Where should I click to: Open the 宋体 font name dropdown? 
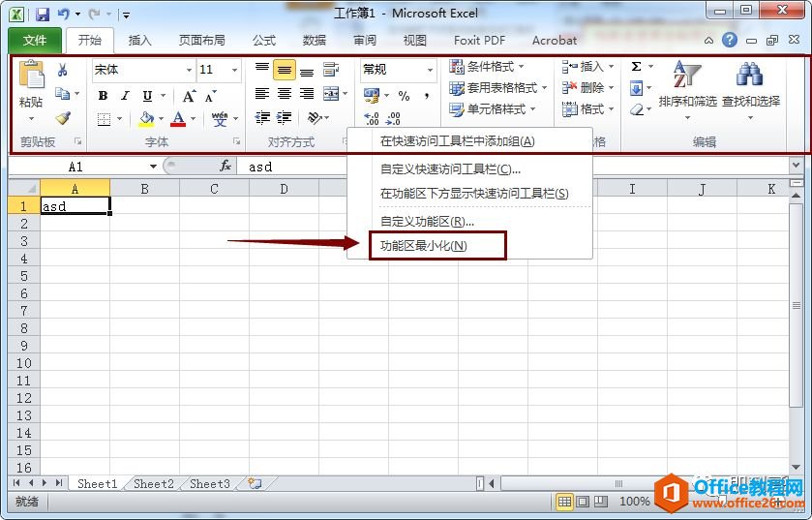189,70
